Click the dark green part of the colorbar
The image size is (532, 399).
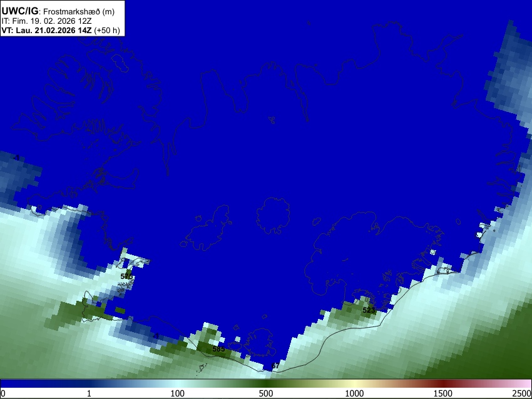pyautogui.click(x=266, y=383)
